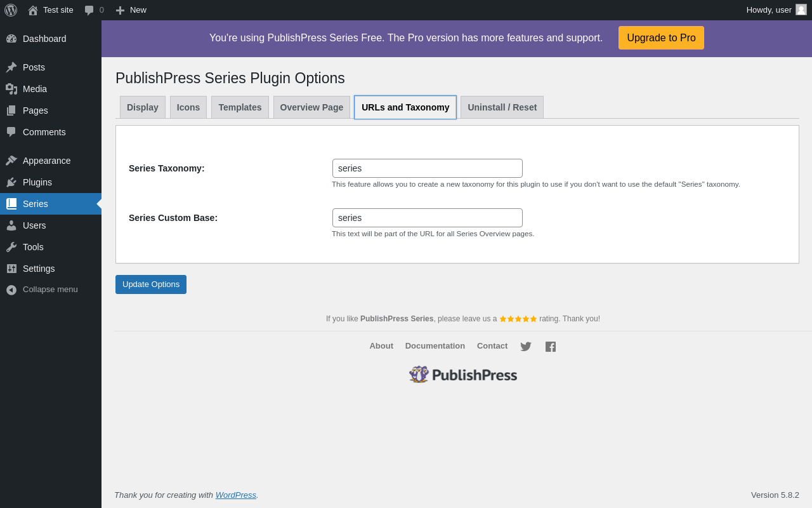
Task: Click the Test site home icon
Action: (33, 10)
